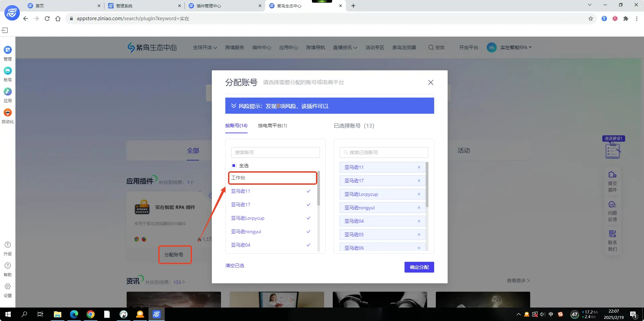644x321 pixels.
Task: Deselect 亚马逊04 in the account list
Action: point(271,245)
